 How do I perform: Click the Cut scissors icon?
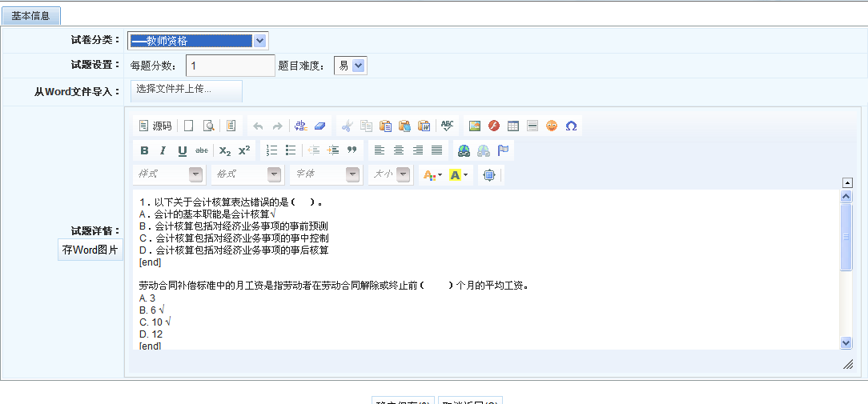point(347,126)
